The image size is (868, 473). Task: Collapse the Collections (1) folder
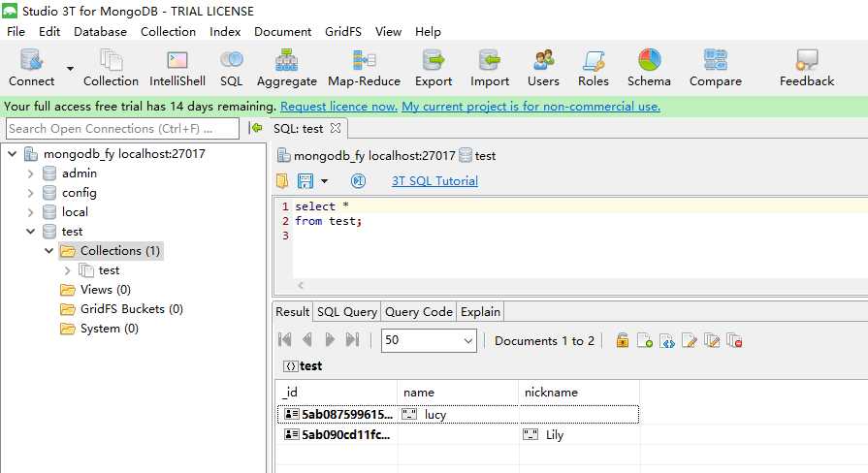49,251
